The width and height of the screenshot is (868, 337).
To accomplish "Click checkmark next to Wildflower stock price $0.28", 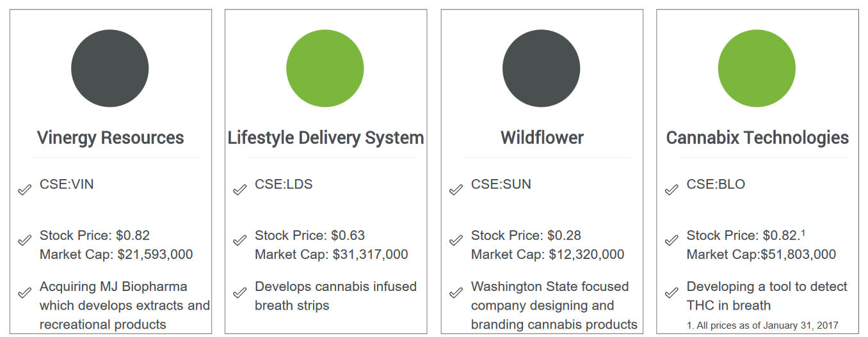I will coord(456,240).
